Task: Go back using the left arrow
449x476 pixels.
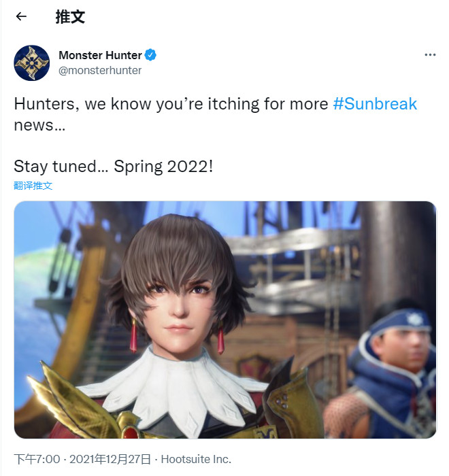Action: coord(21,16)
